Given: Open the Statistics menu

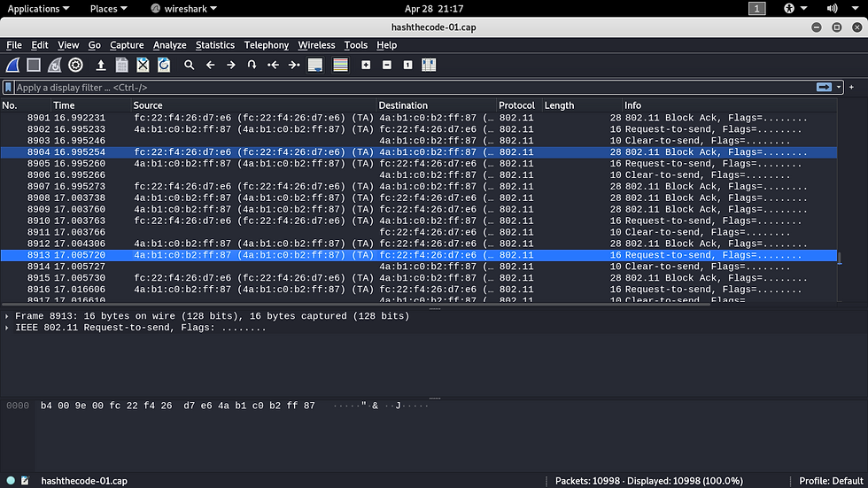Looking at the screenshot, I should (x=214, y=45).
